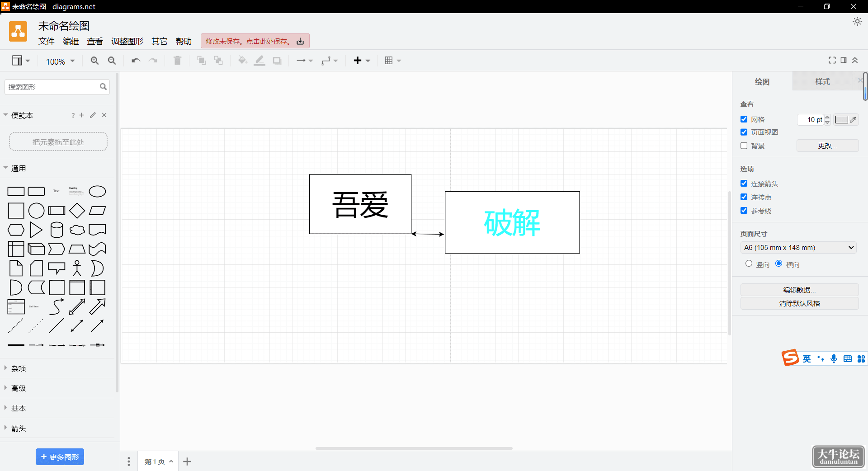Click the send to back icon
The image size is (868, 471).
[x=218, y=61]
